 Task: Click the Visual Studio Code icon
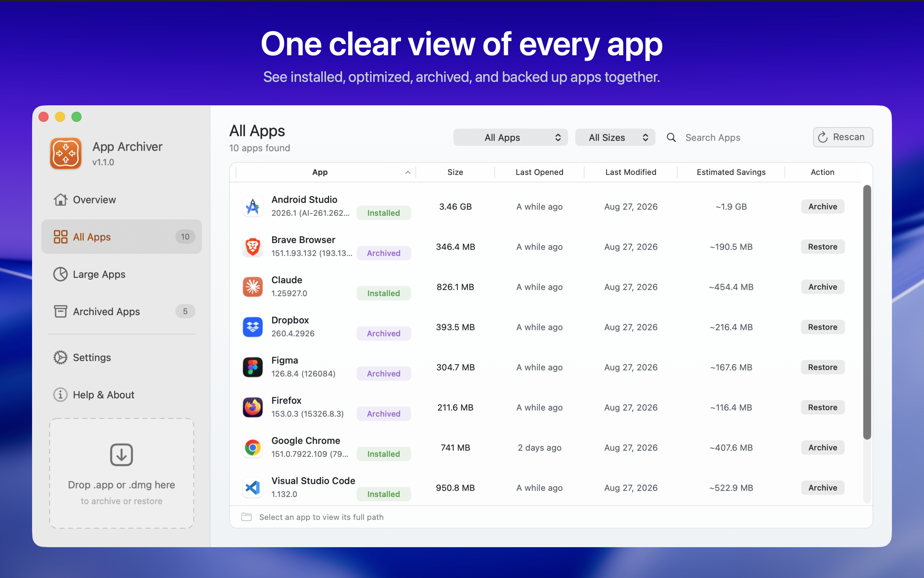[252, 487]
